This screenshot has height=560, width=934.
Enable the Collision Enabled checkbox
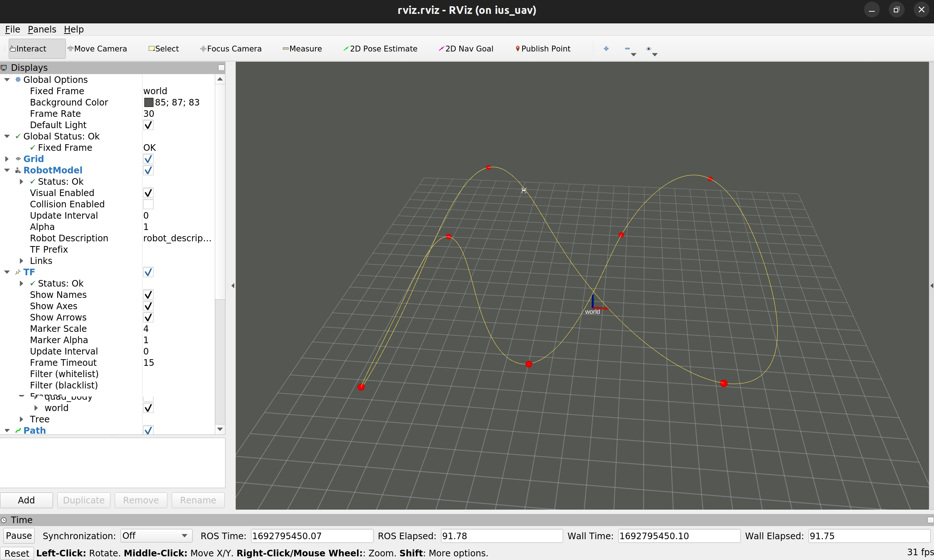point(148,204)
